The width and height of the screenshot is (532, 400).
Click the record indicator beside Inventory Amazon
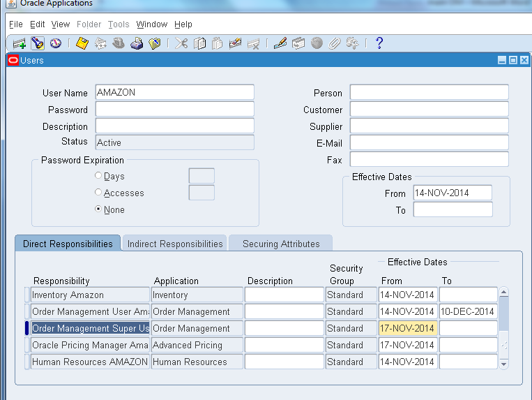pyautogui.click(x=26, y=295)
